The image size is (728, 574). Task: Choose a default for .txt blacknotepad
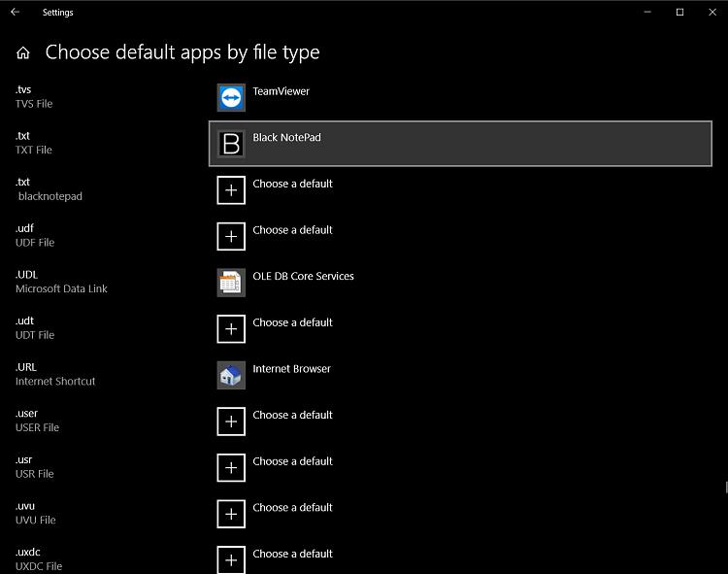tap(460, 190)
